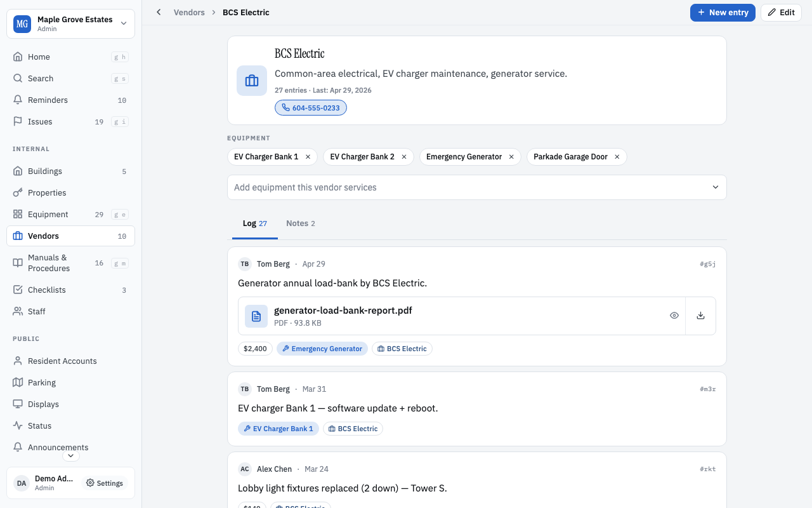This screenshot has width=812, height=508.
Task: Click the Emergency Generator tag on Apr 29 entry
Action: [322, 349]
